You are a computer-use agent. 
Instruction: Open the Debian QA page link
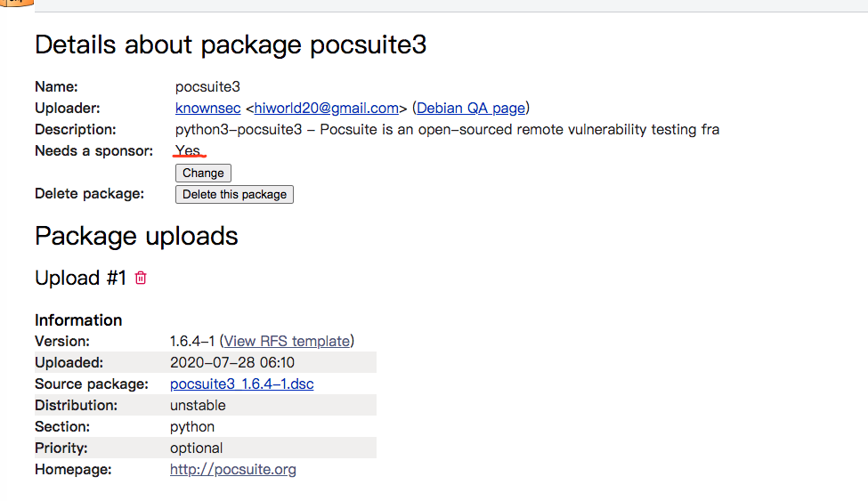coord(471,108)
